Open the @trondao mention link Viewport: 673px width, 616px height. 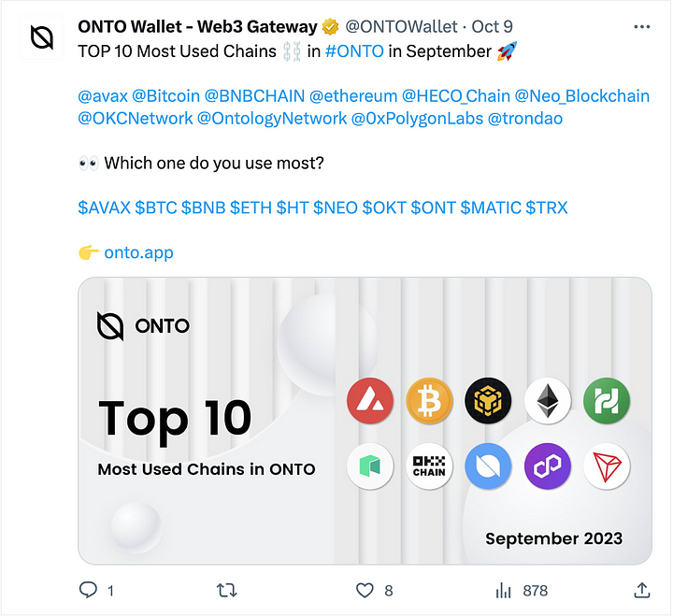tap(525, 119)
